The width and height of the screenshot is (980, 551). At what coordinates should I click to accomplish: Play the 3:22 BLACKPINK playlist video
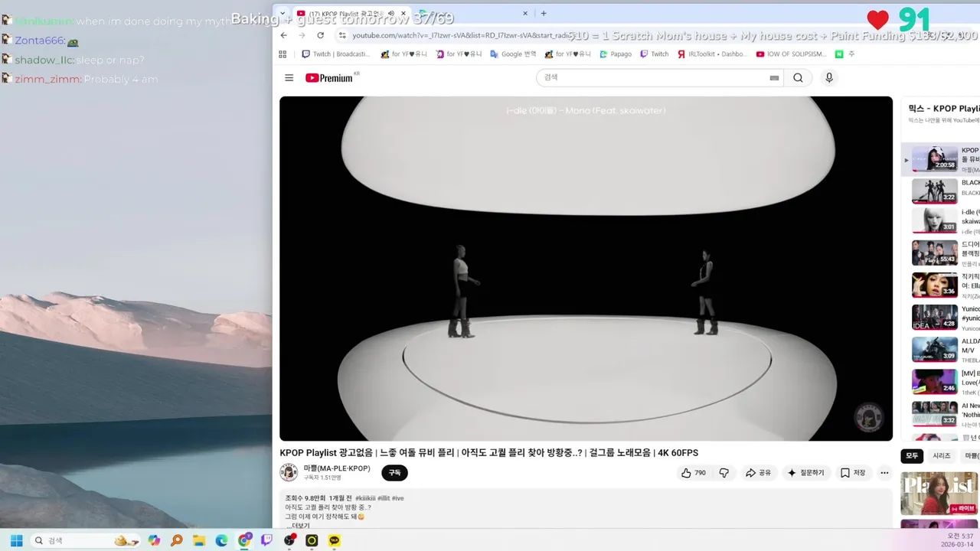tap(934, 191)
